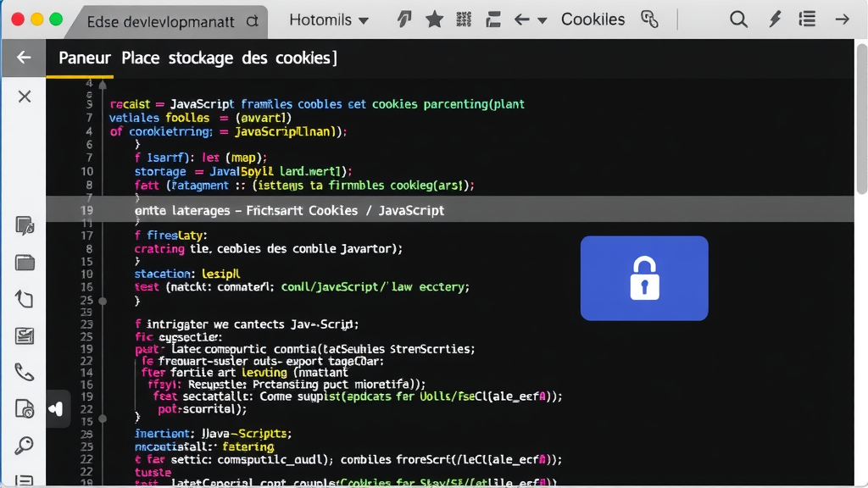The width and height of the screenshot is (868, 488).
Task: Click the back arrow in the dark panel header
Action: (23, 58)
